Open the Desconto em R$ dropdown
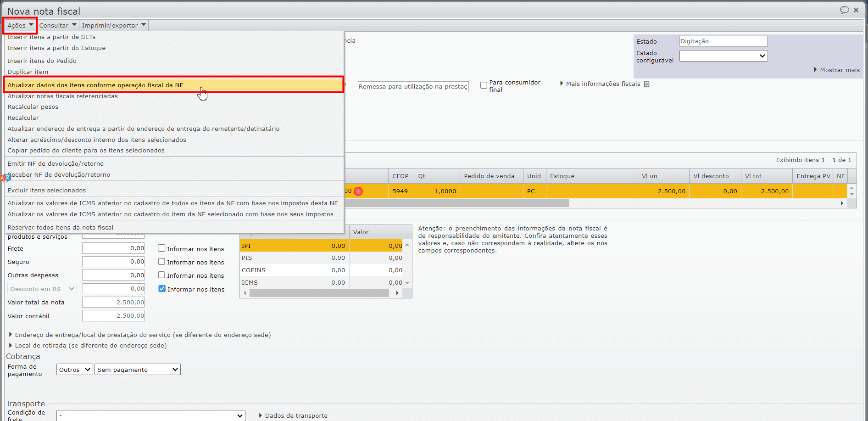 pyautogui.click(x=42, y=289)
